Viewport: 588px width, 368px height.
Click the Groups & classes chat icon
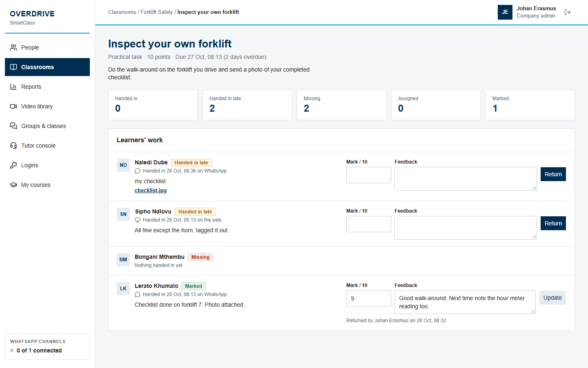coord(13,126)
